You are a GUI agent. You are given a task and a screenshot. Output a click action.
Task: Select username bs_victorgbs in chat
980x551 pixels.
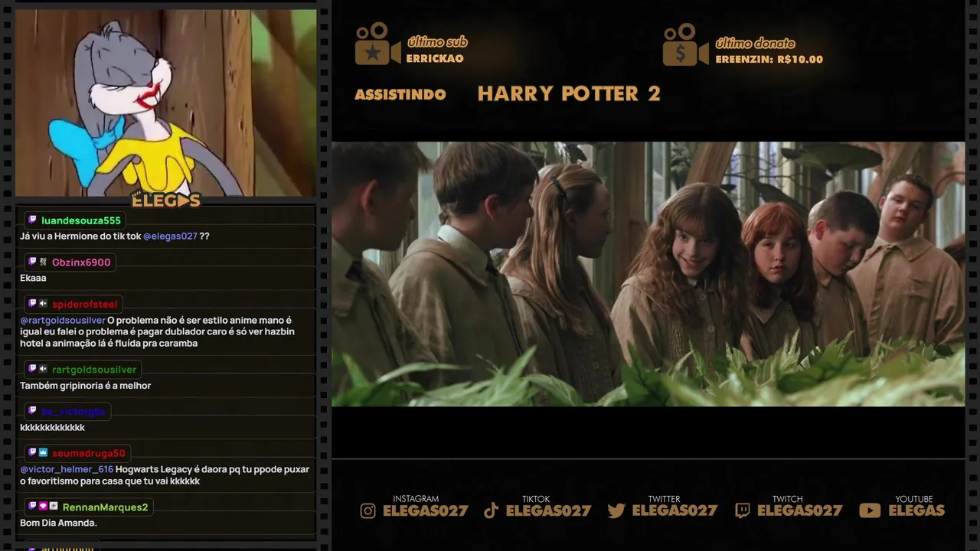73,412
